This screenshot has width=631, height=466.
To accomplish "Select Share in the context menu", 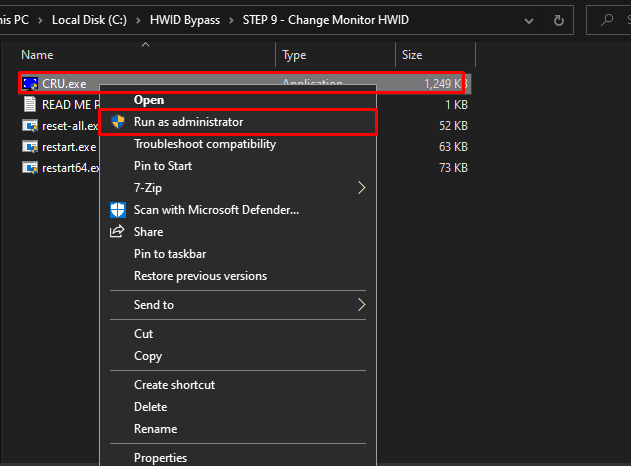I will click(x=238, y=232).
